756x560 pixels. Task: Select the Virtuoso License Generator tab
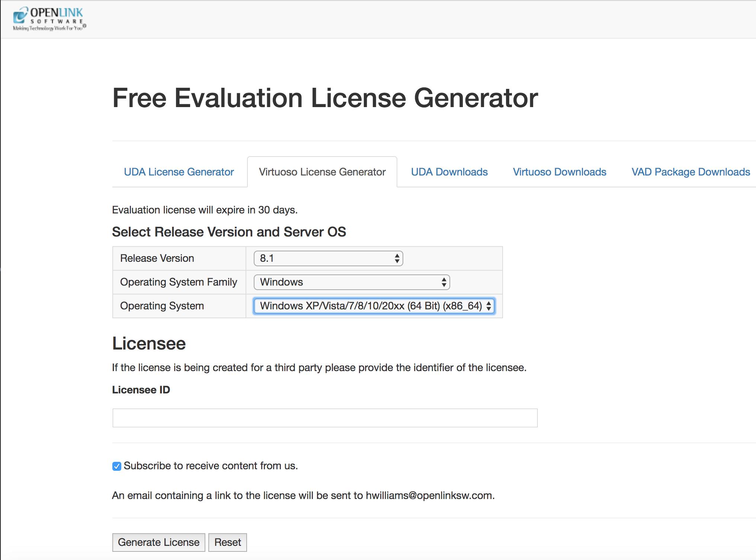(322, 172)
